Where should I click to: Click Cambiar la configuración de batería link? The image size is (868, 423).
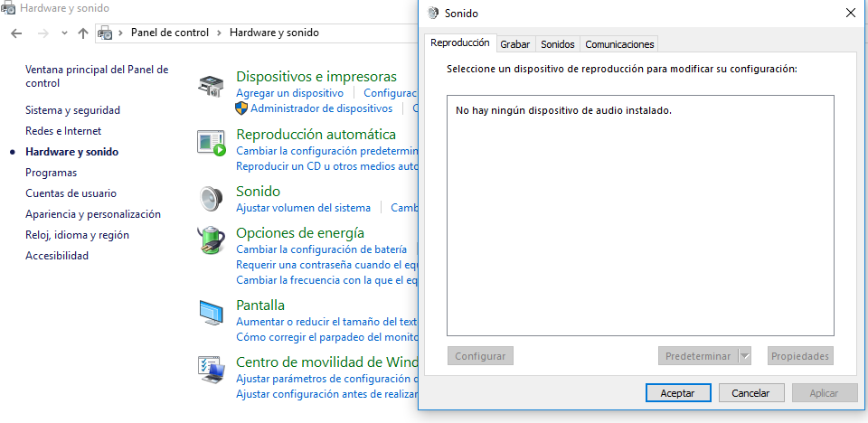322,249
